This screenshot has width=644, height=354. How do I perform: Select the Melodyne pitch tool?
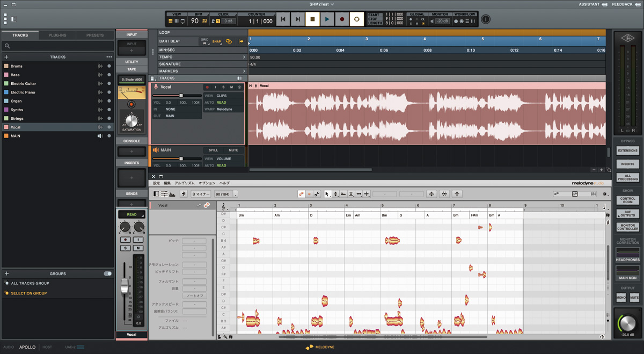335,194
